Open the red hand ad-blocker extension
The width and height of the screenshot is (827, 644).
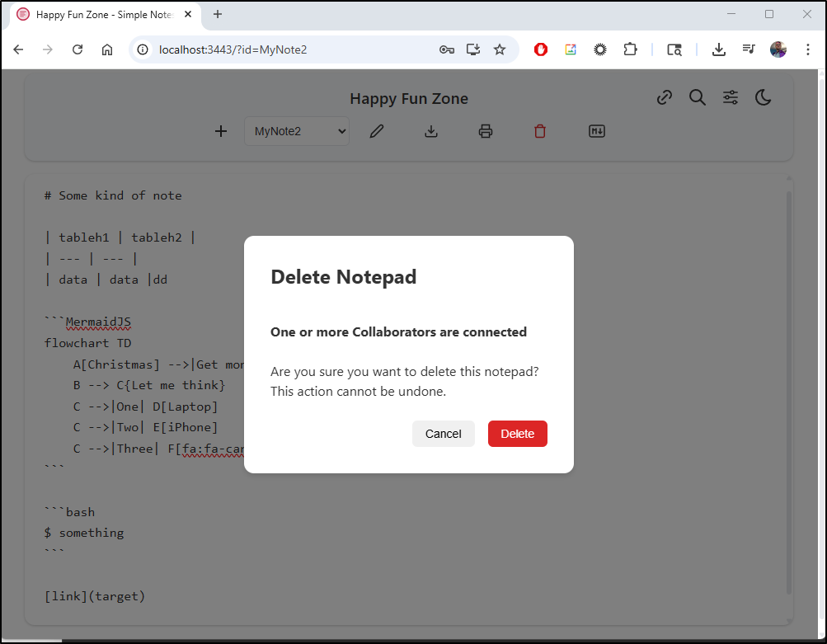541,49
